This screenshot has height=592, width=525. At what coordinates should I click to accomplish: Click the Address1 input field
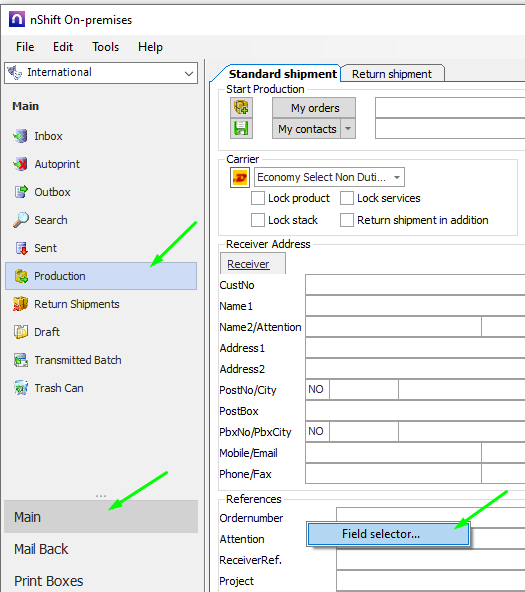click(x=415, y=347)
